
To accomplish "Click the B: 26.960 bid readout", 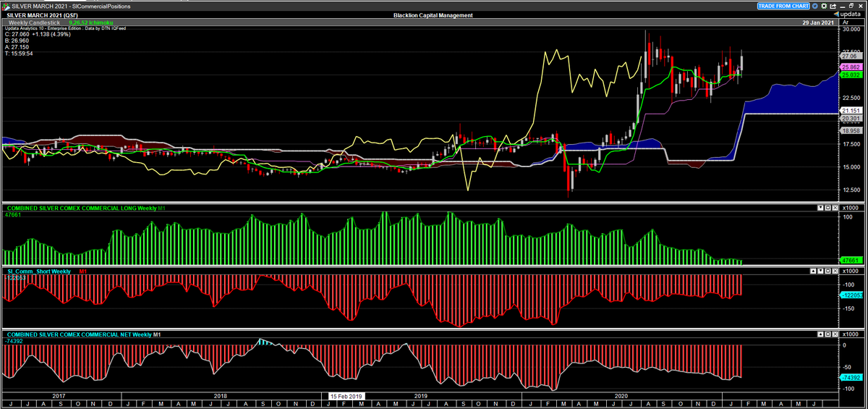I will [x=15, y=41].
